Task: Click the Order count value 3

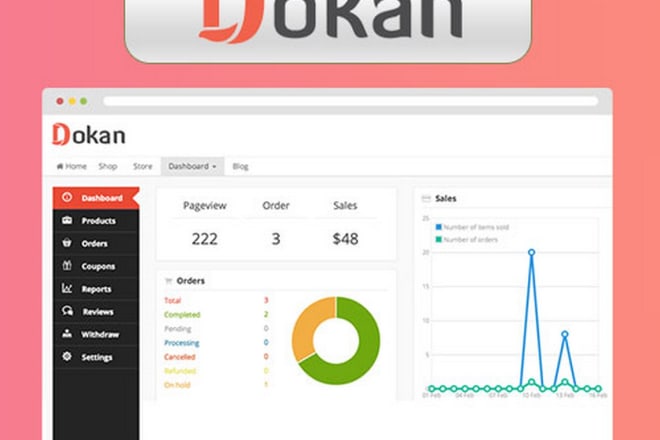Action: (276, 239)
